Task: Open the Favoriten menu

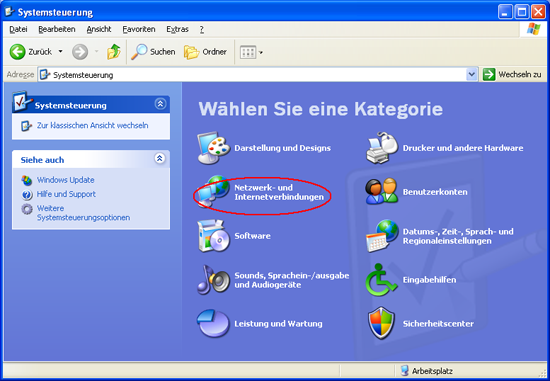Action: [x=139, y=29]
